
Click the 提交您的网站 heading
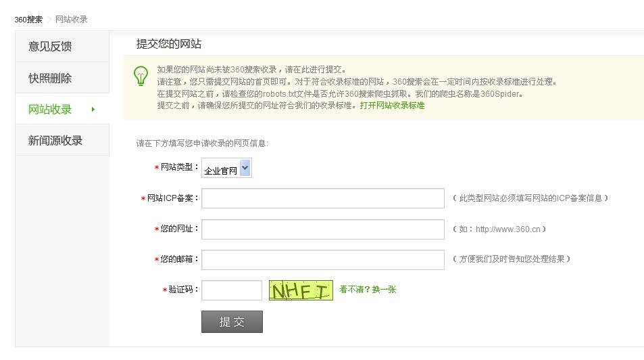tap(169, 45)
